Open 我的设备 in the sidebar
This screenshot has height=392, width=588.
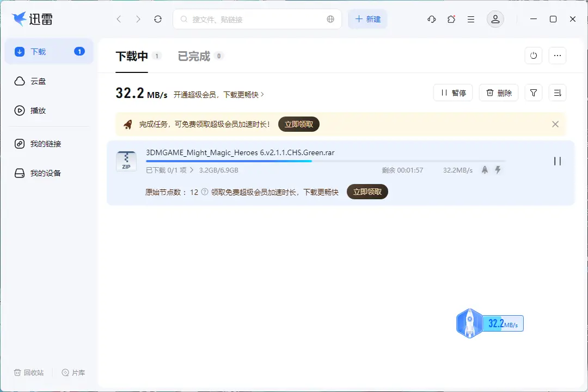(49, 173)
